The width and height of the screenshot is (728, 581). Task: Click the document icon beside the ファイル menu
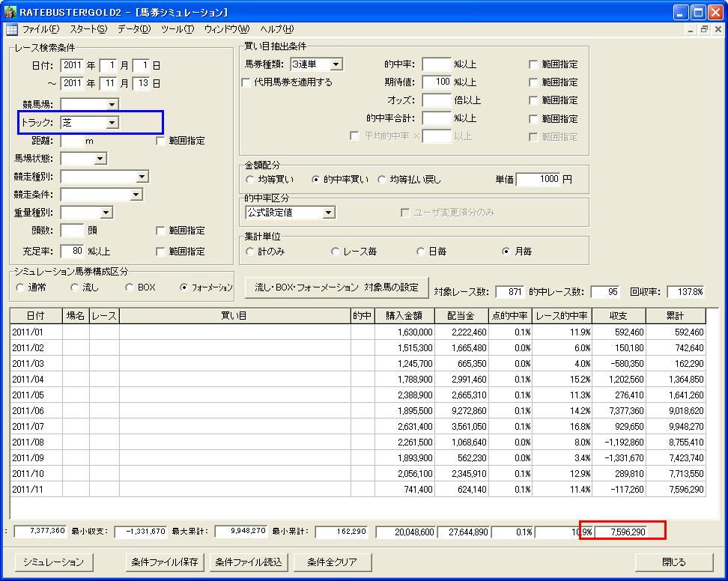coord(11,29)
